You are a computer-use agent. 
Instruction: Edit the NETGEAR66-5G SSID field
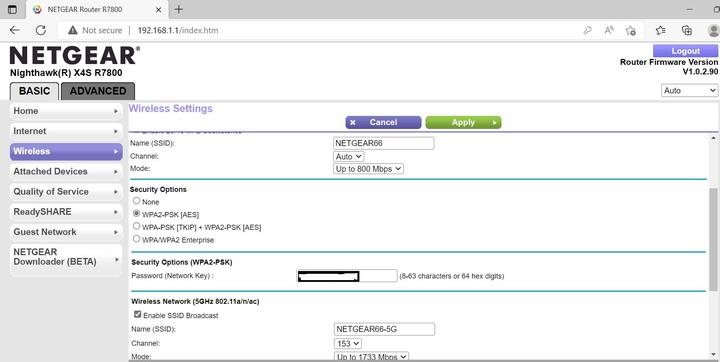point(384,329)
